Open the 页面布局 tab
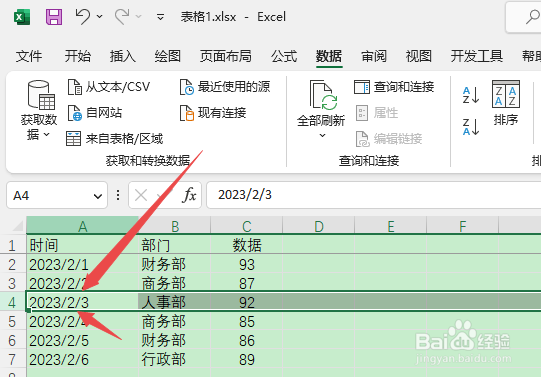The image size is (541, 377). [x=226, y=56]
